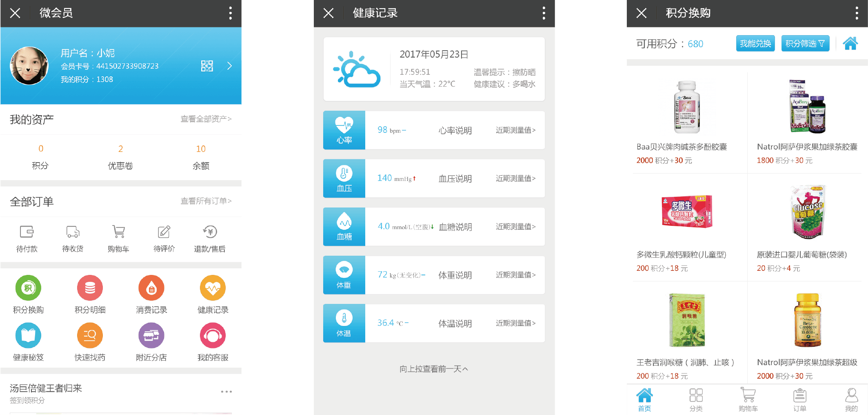The height and width of the screenshot is (415, 868).
Task: Tap the 积分筛选 filter button
Action: tap(805, 43)
